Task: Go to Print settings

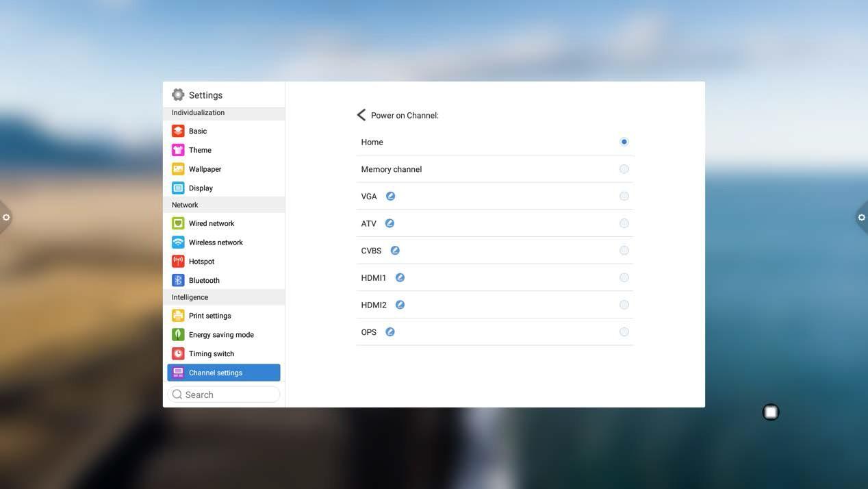Action: [x=209, y=316]
